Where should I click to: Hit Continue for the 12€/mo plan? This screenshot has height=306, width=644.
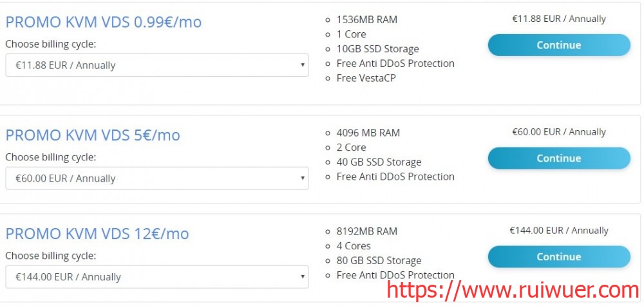[x=558, y=256]
